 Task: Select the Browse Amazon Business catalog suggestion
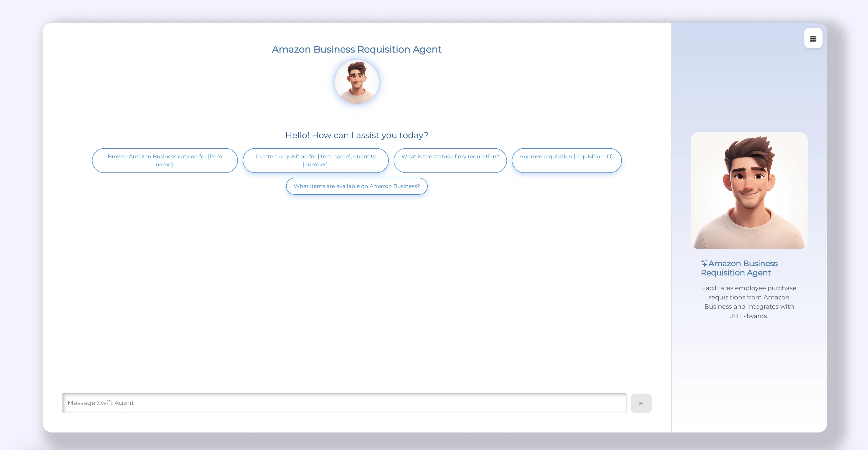[x=164, y=160]
